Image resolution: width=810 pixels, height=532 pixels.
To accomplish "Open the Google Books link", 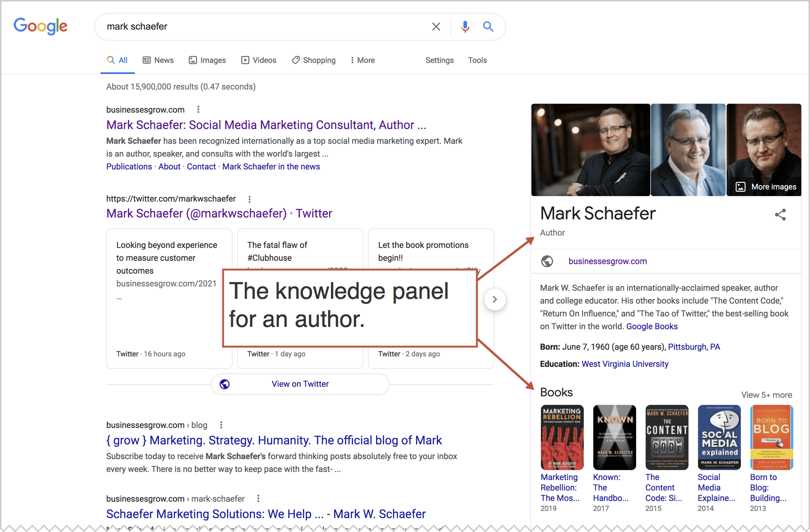I will point(652,326).
